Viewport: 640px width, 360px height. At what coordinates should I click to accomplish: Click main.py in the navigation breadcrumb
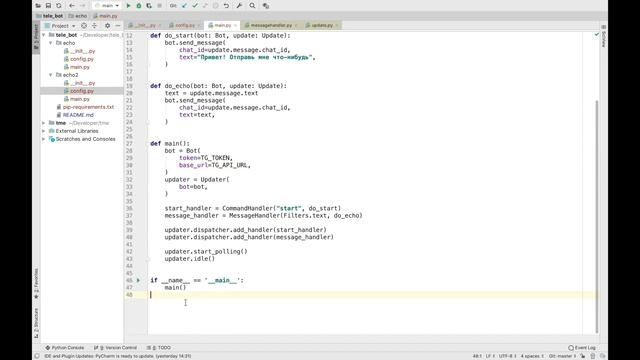click(105, 16)
